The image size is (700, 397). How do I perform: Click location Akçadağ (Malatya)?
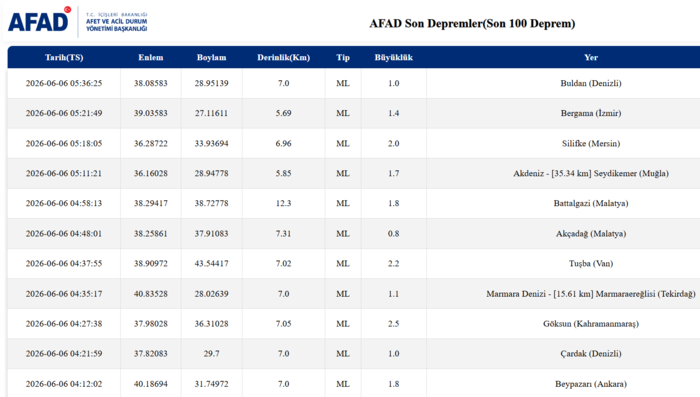coord(591,234)
